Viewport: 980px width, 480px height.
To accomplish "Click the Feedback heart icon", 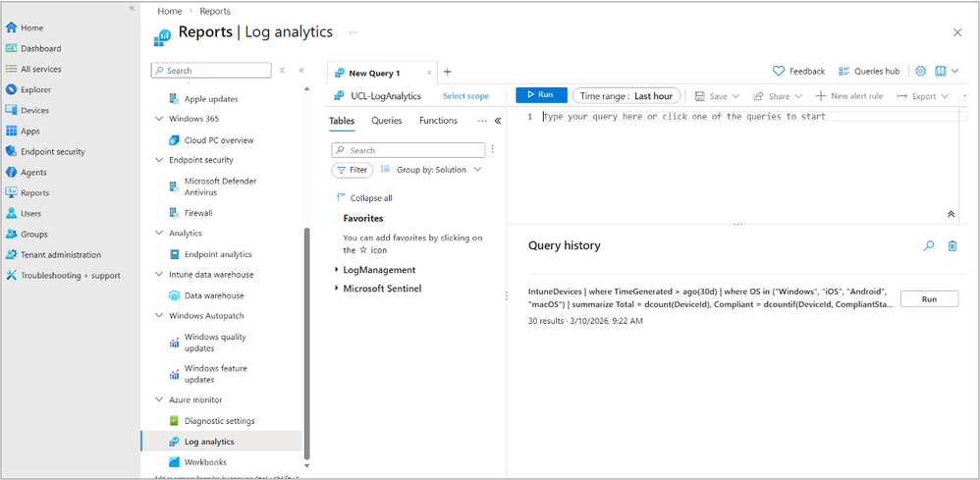I will click(779, 72).
